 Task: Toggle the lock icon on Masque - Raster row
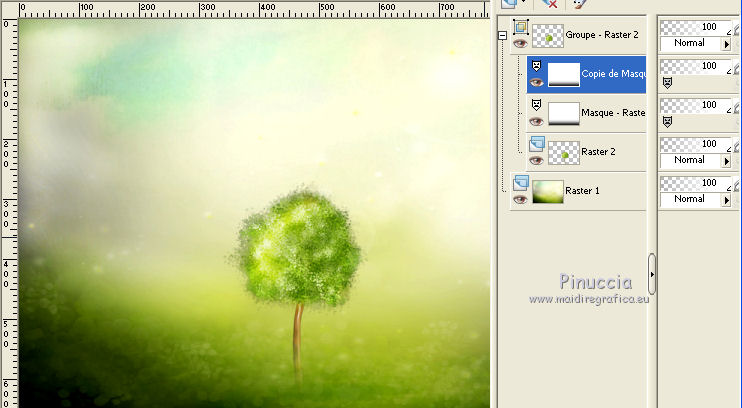coord(738,108)
